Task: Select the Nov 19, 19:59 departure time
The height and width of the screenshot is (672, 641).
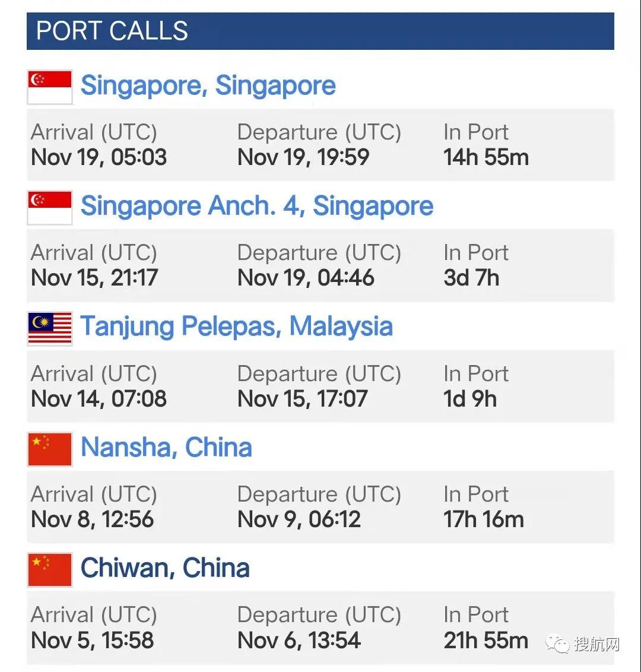Action: coord(303,157)
